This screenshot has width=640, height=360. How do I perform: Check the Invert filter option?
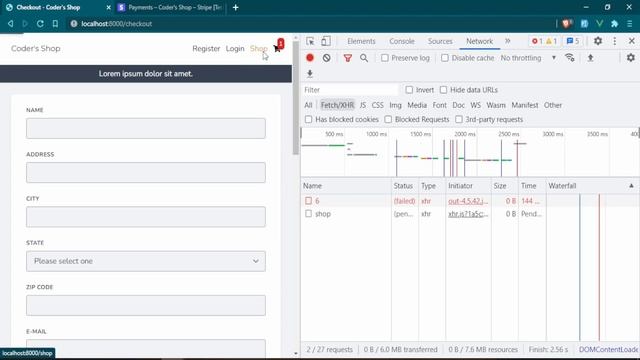click(409, 90)
